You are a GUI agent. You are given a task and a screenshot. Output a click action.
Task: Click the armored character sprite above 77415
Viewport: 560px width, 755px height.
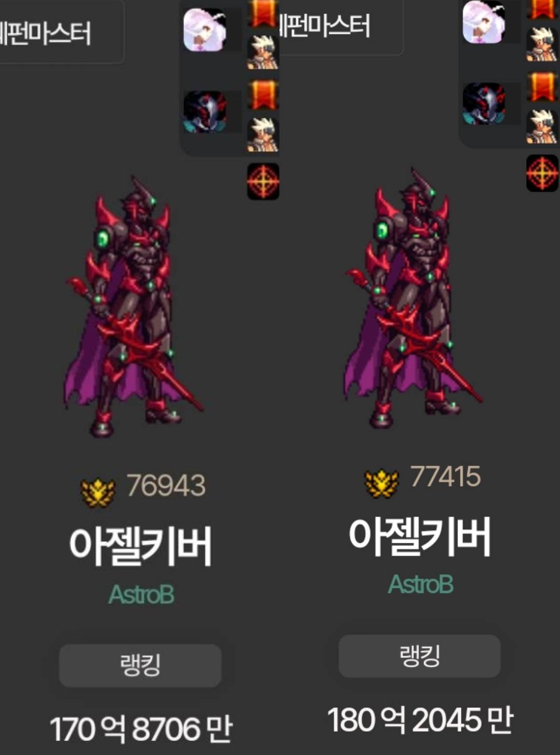click(x=413, y=298)
